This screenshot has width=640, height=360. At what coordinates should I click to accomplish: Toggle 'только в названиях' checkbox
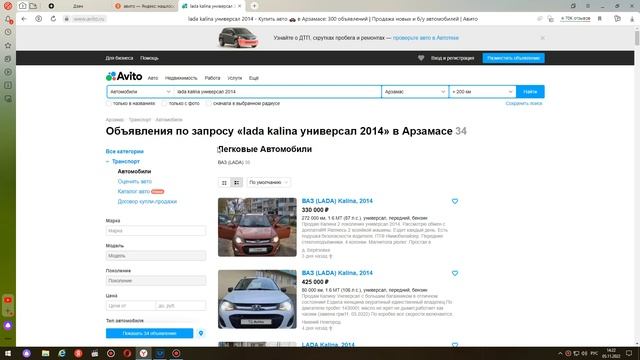[x=109, y=104]
